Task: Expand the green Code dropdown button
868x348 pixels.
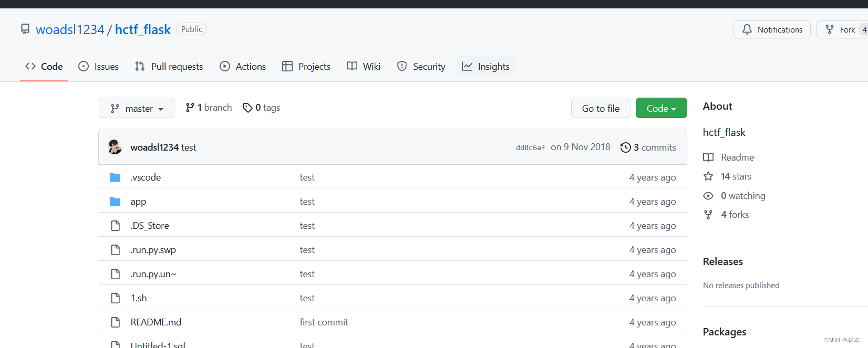Action: (x=661, y=108)
